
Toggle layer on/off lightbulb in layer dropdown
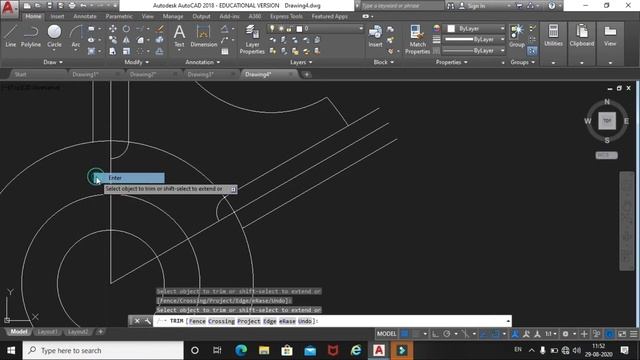tap(272, 29)
